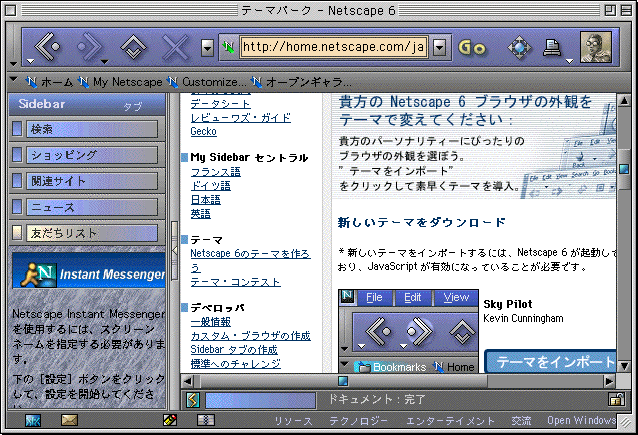This screenshot has height=435, width=638.
Task: Click the vertical scrollbar up arrow
Action: pyautogui.click(x=624, y=101)
